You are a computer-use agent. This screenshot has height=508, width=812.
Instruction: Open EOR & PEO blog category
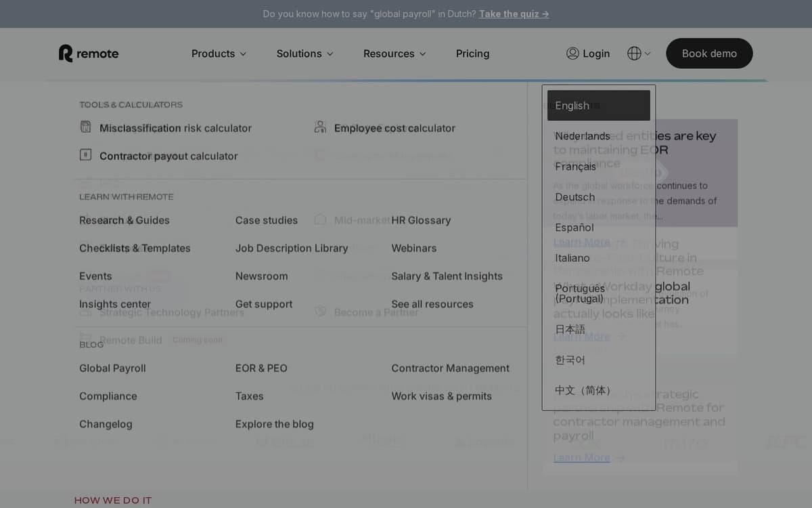pos(261,368)
